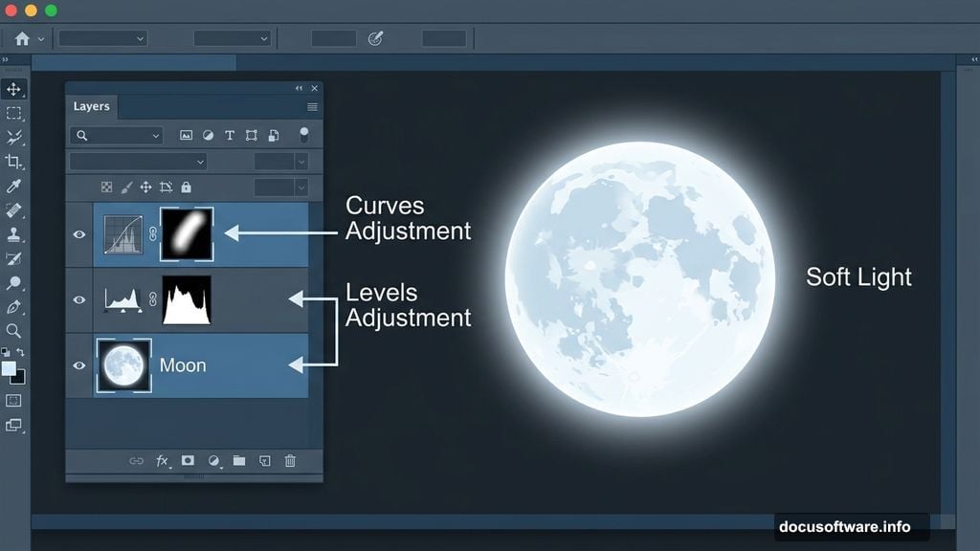Image resolution: width=980 pixels, height=551 pixels.
Task: Select the Crop tool
Action: point(13,162)
